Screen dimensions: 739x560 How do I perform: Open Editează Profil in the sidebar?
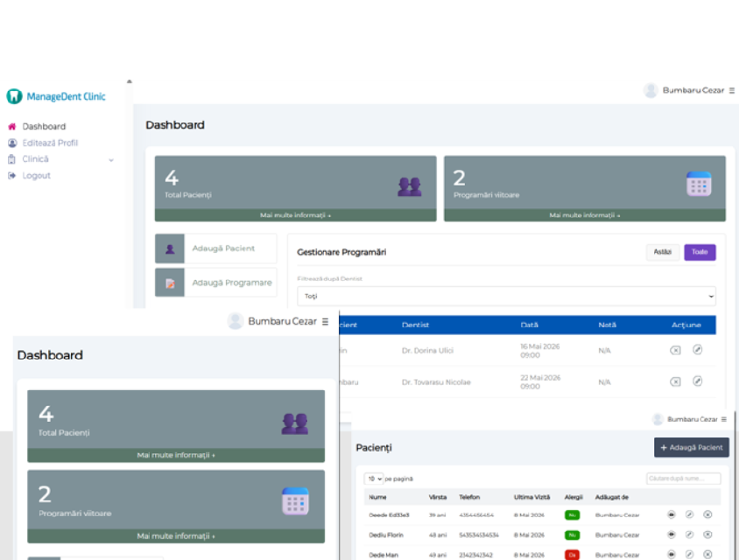coord(50,143)
